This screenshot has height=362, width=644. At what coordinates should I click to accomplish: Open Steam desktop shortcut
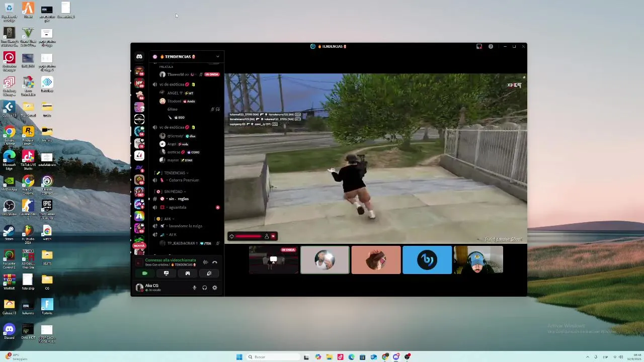tap(9, 233)
